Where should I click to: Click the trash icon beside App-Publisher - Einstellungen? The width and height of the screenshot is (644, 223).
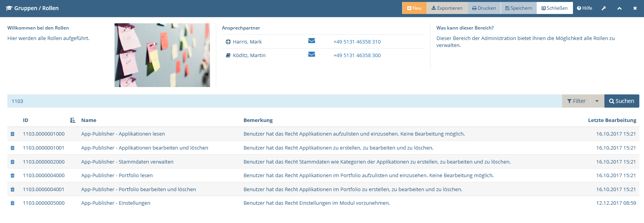[12, 203]
